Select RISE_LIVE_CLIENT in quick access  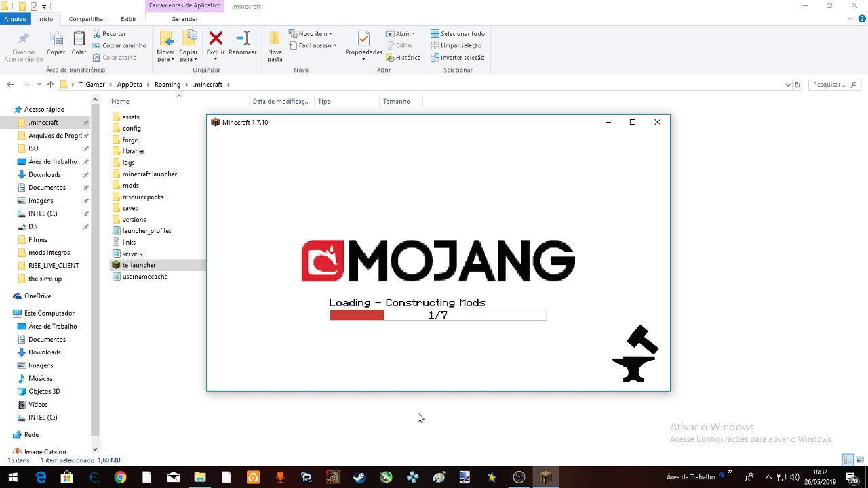[54, 266]
